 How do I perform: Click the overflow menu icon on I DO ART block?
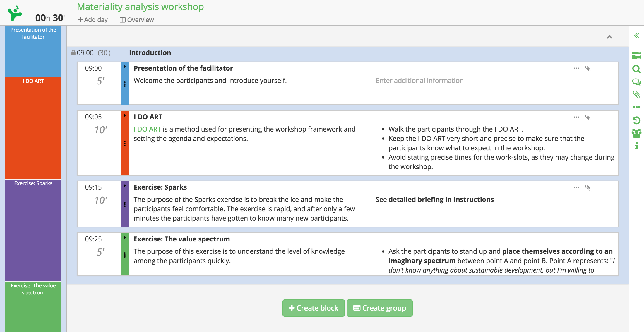pyautogui.click(x=576, y=117)
